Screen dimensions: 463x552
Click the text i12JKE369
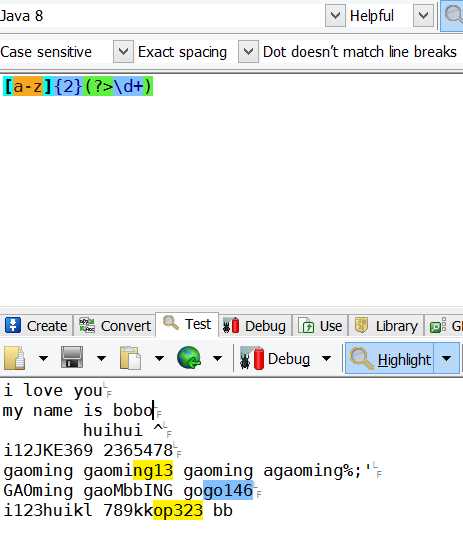click(48, 450)
